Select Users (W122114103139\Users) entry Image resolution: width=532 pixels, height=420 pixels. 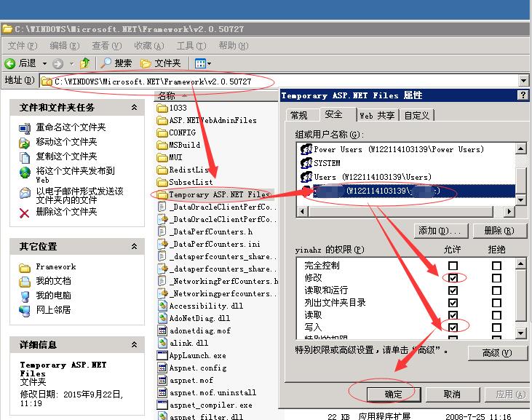pyautogui.click(x=366, y=177)
